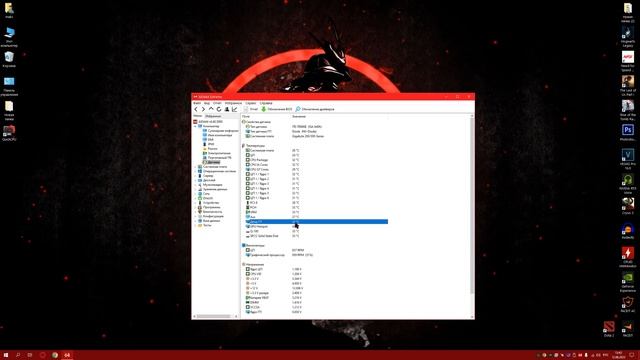This screenshot has height=360, width=640.
Task: Open the Сервис menu
Action: pyautogui.click(x=251, y=103)
